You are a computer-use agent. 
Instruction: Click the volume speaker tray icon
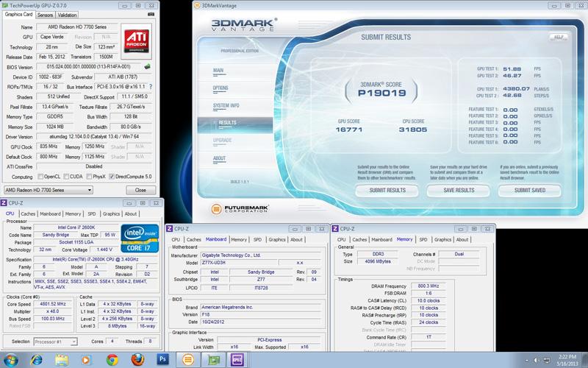click(537, 361)
